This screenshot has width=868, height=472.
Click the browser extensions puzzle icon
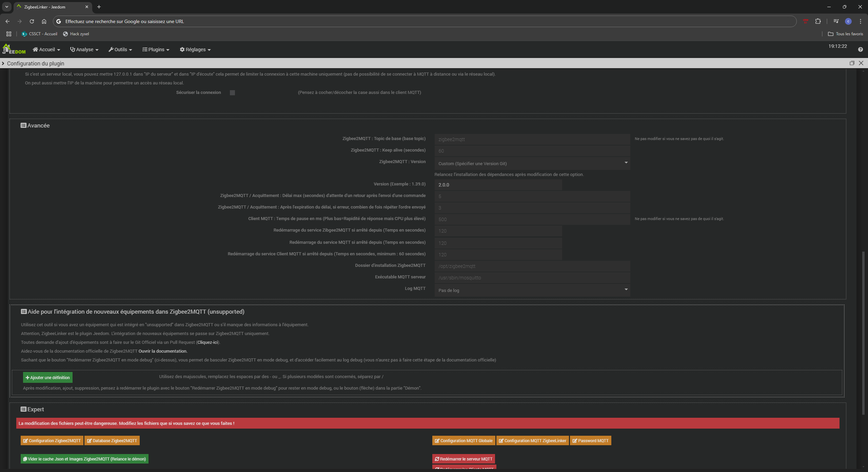tap(818, 21)
